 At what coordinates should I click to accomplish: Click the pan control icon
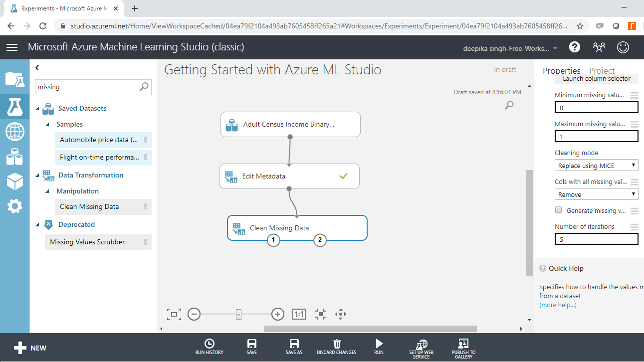[x=341, y=314]
